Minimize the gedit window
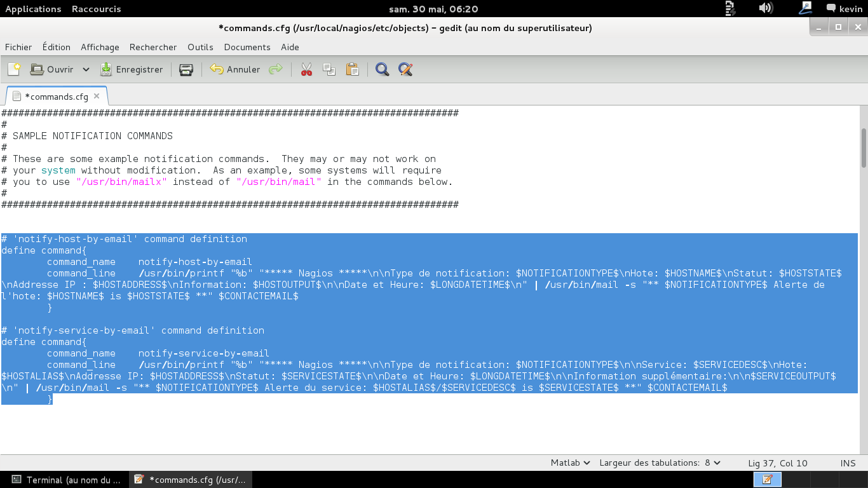This screenshot has width=868, height=488. coord(820,27)
